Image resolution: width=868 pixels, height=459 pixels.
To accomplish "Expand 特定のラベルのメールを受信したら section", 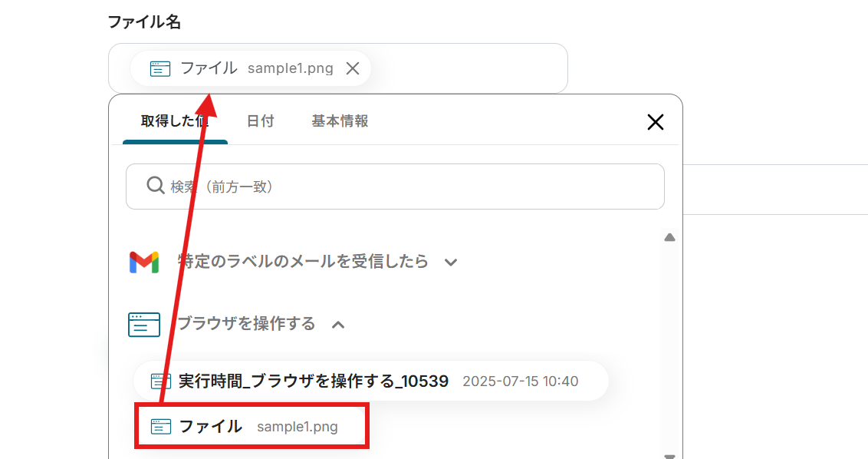I will [x=303, y=262].
